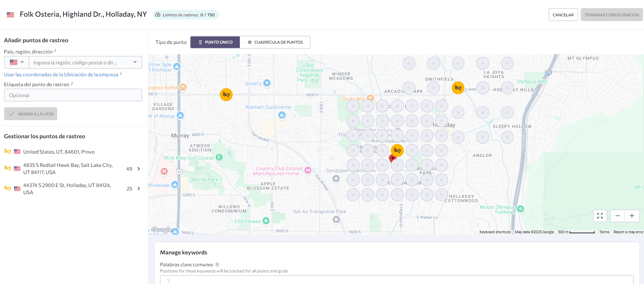Click Paradise Buffet restaurant icon
644x284 pixels.
(x=183, y=87)
